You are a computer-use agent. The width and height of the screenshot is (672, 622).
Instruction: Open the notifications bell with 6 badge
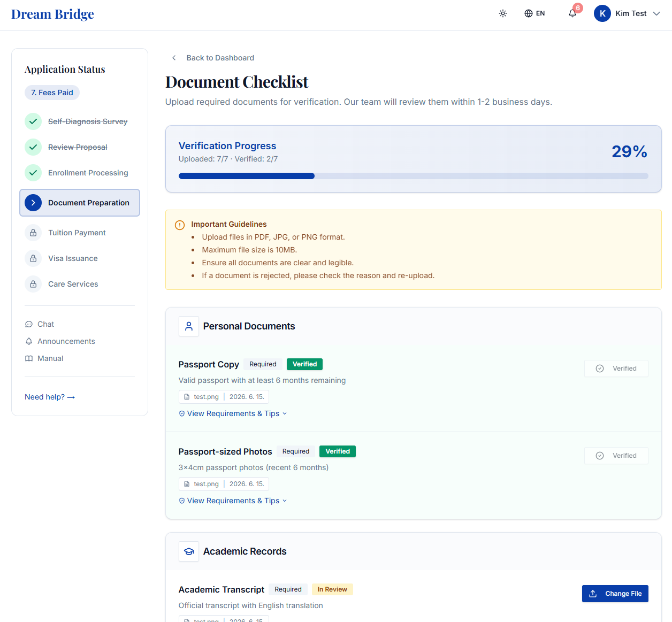(x=572, y=13)
